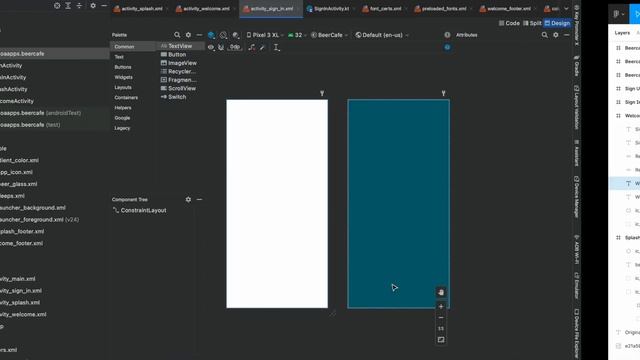Select the activity_sign_in.xml tab
Viewport: 640px width, 360px height.
pyautogui.click(x=271, y=9)
